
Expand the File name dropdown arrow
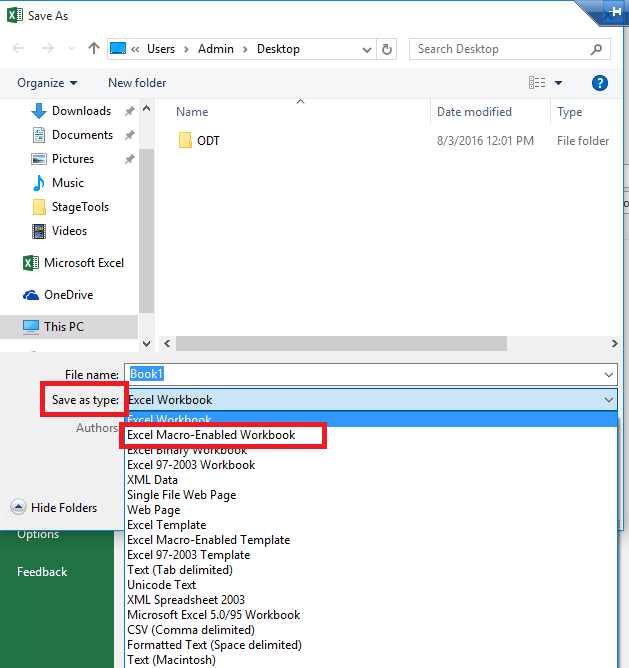pyautogui.click(x=609, y=375)
